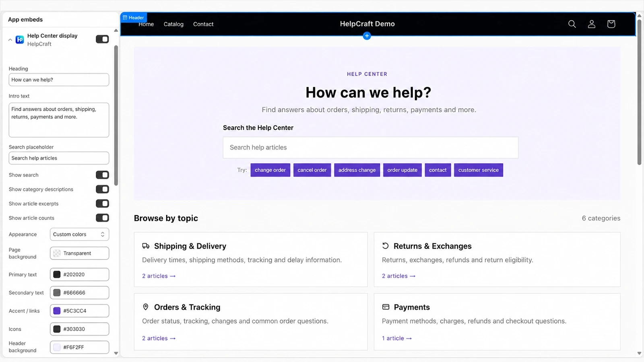Click the sidebar scroll down arrow
Screen dimensions: 644x362
click(116, 353)
